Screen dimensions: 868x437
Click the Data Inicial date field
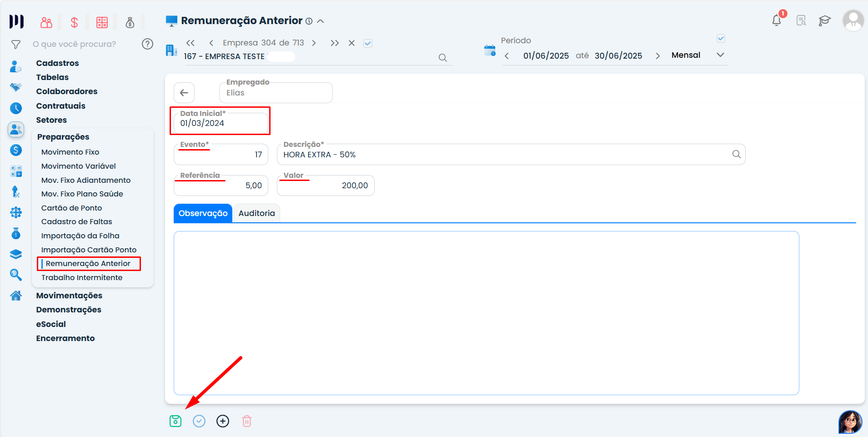[221, 123]
